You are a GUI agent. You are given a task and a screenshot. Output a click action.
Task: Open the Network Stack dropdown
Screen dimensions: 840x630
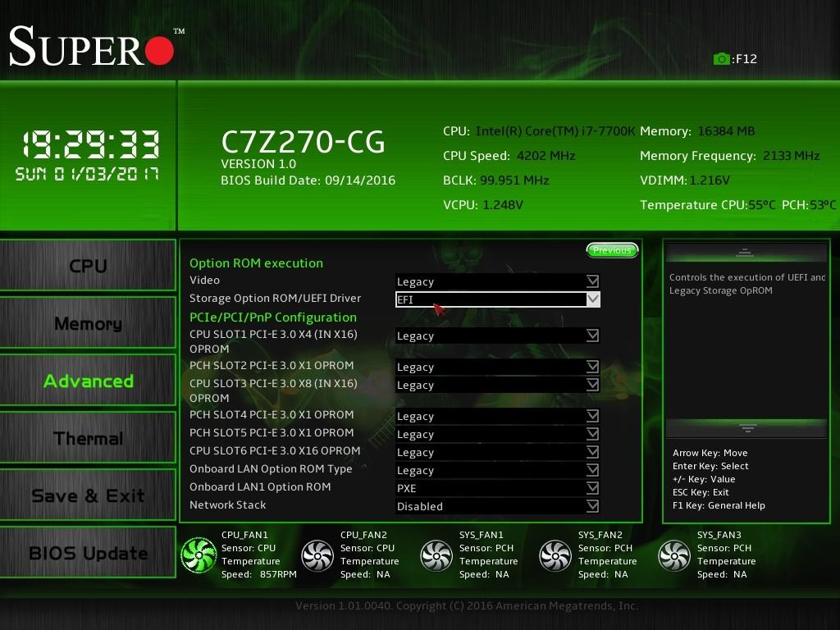pyautogui.click(x=497, y=506)
